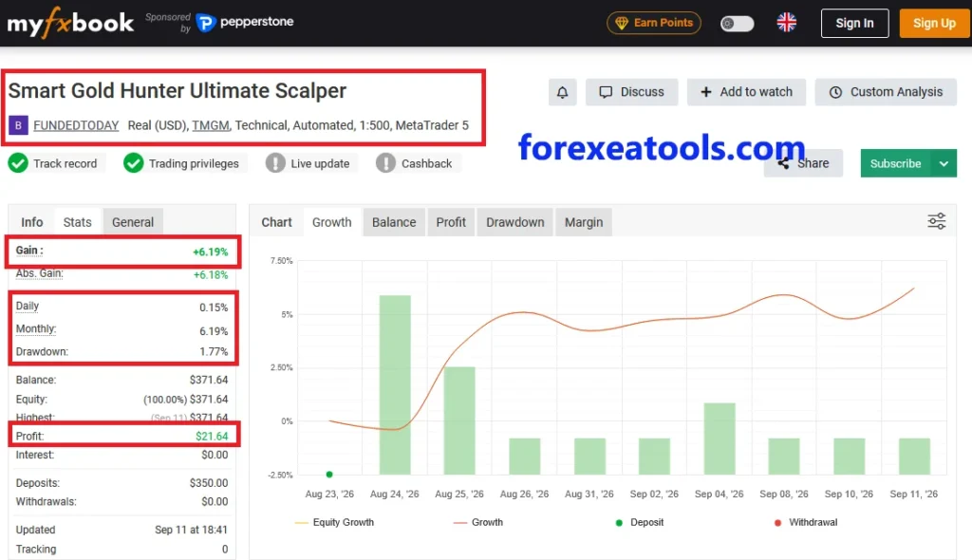Viewport: 972px width, 560px height.
Task: Add the system to watch list
Action: 746,92
